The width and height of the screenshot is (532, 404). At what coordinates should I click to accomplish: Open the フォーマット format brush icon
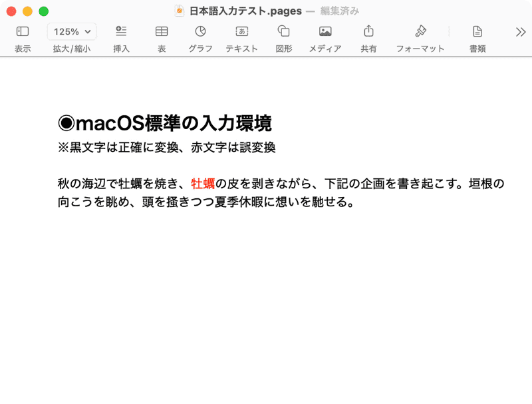click(x=420, y=31)
